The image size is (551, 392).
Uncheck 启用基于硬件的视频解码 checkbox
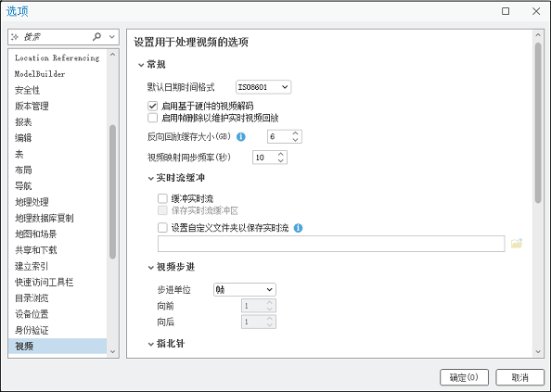[x=152, y=106]
